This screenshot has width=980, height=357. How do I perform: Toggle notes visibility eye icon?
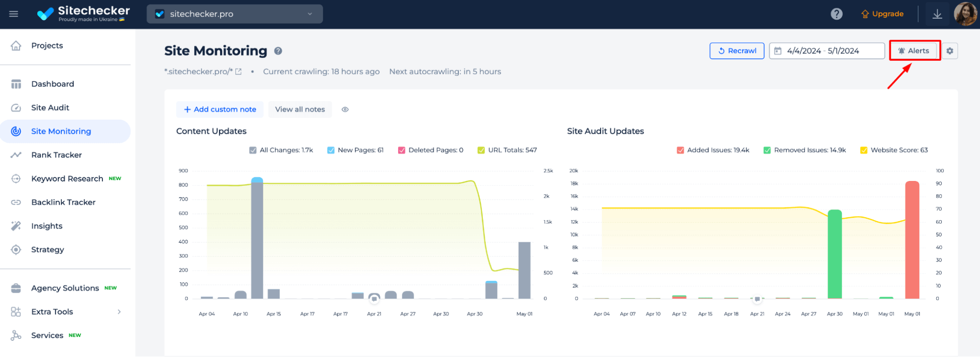pos(345,109)
